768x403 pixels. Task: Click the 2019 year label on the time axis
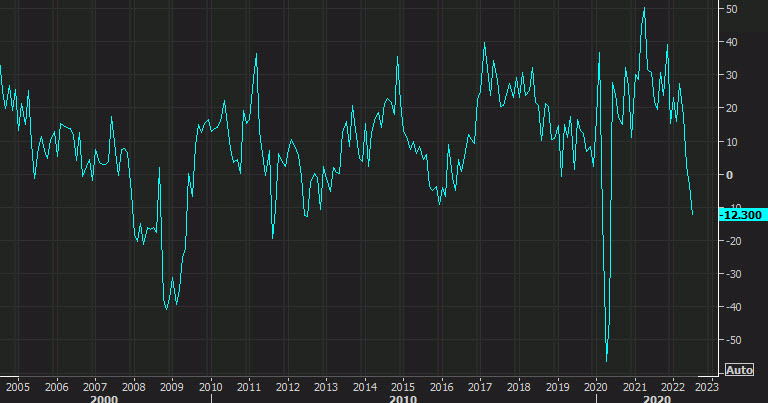point(557,387)
